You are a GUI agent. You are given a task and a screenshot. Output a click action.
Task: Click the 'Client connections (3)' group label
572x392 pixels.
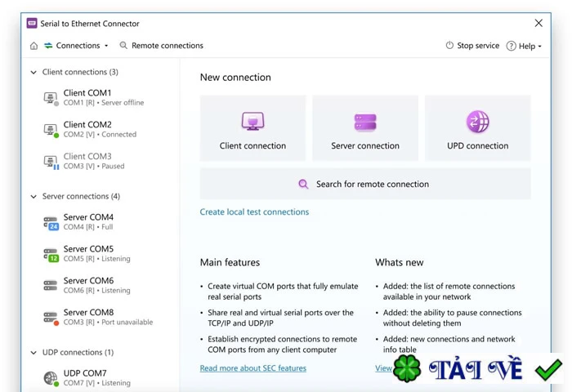tap(80, 72)
